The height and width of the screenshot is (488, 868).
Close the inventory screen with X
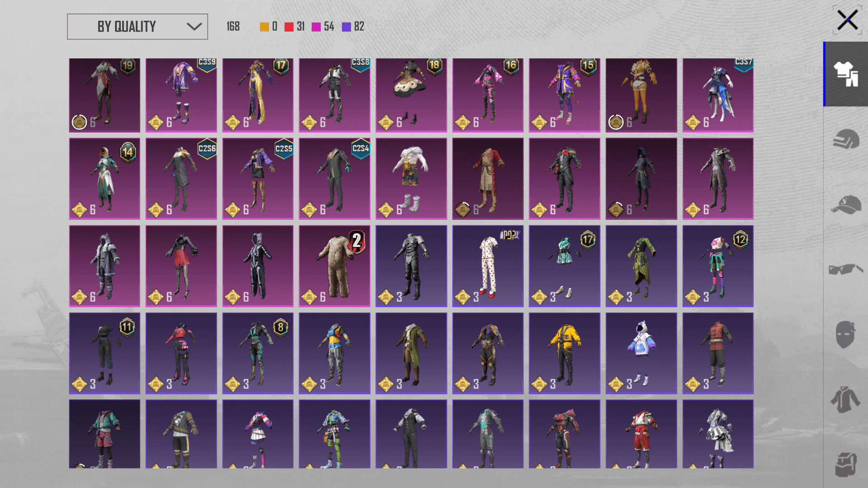[x=847, y=20]
